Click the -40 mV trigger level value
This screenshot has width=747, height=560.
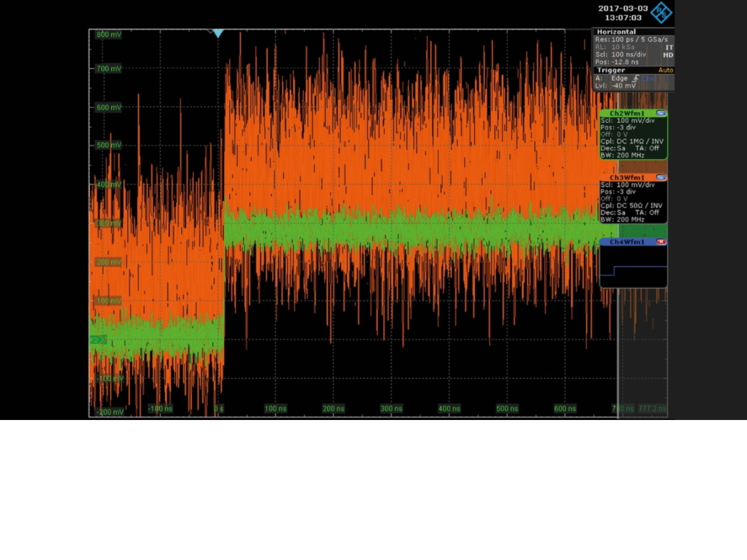623,86
